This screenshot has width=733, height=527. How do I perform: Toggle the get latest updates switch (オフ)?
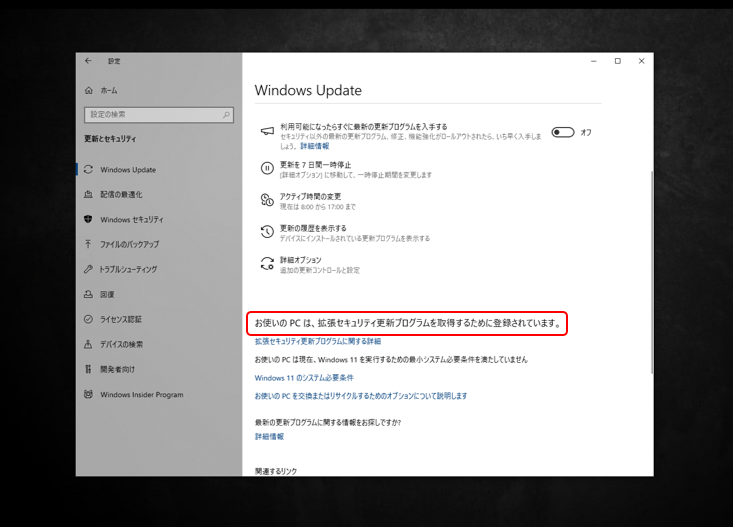(562, 132)
